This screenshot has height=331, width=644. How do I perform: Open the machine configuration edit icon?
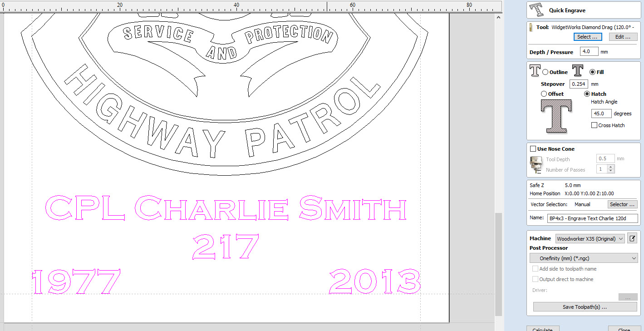click(x=633, y=238)
